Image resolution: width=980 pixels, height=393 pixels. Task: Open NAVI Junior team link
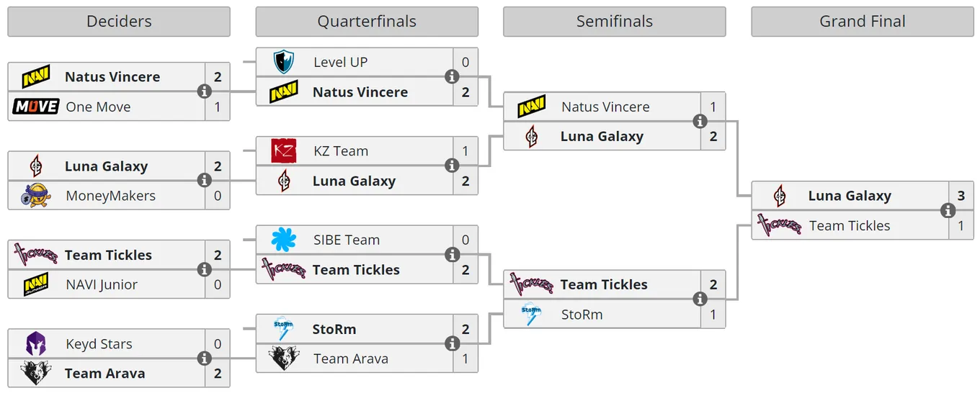pos(102,284)
